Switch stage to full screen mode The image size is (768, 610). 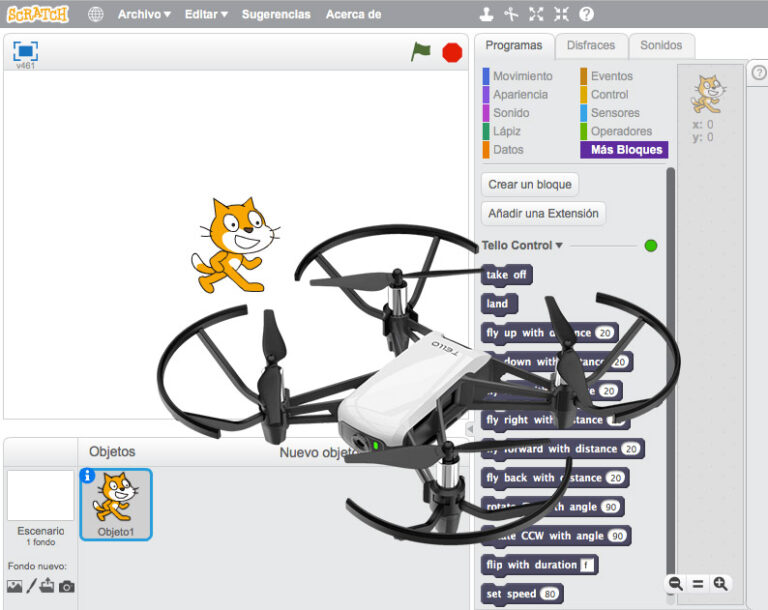coord(25,51)
